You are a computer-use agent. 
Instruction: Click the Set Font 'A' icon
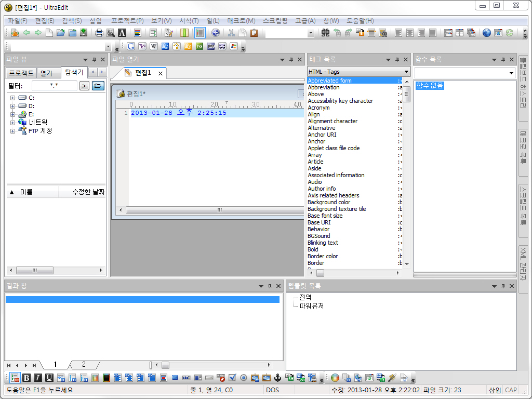pos(122,33)
